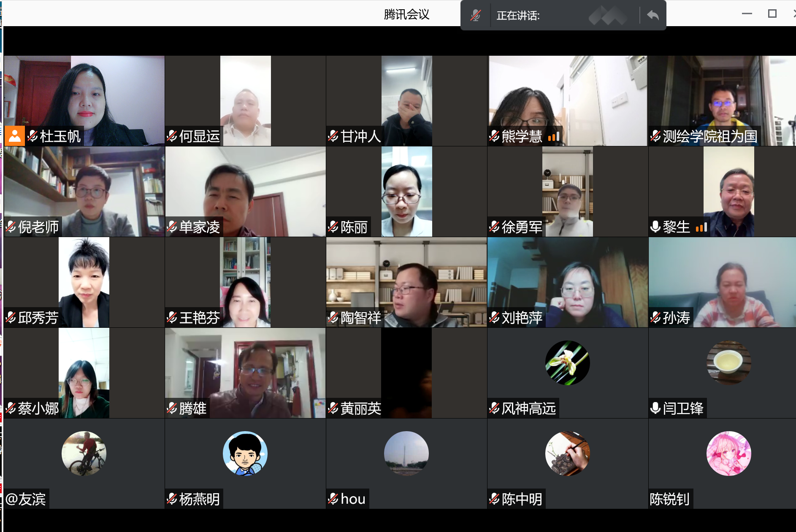Click the orchid avatar of 风神高远
This screenshot has width=796, height=532.
(567, 363)
